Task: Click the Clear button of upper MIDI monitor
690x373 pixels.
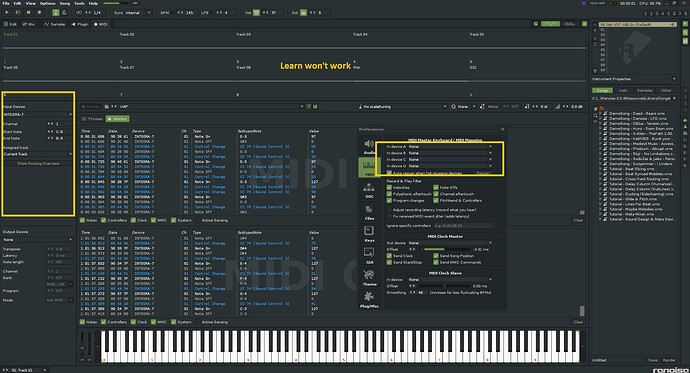Action: pyautogui.click(x=578, y=220)
